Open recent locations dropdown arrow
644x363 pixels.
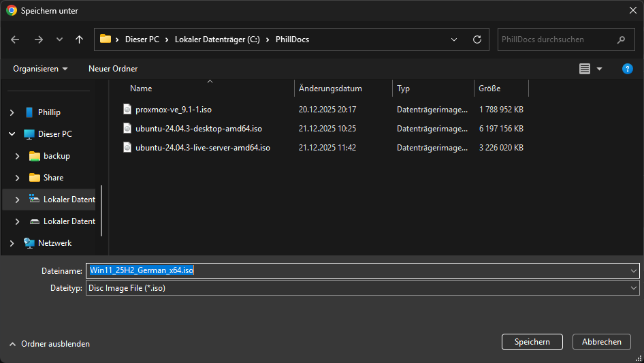(59, 40)
